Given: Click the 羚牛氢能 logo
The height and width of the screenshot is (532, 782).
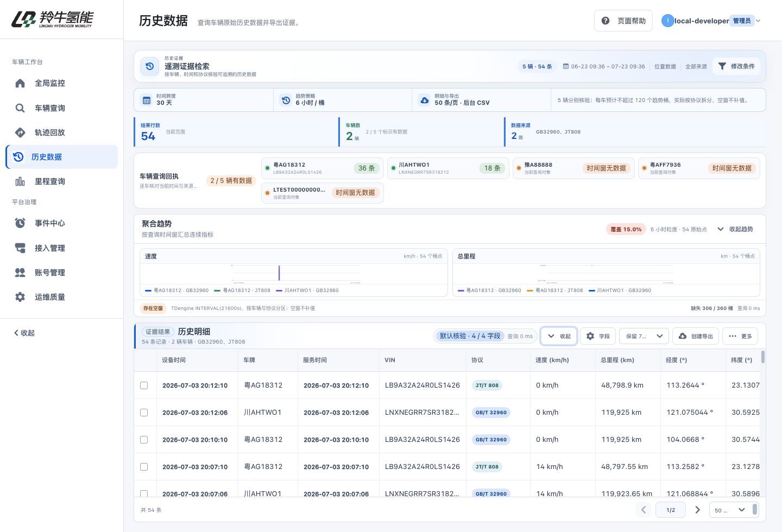Looking at the screenshot, I should (x=53, y=19).
